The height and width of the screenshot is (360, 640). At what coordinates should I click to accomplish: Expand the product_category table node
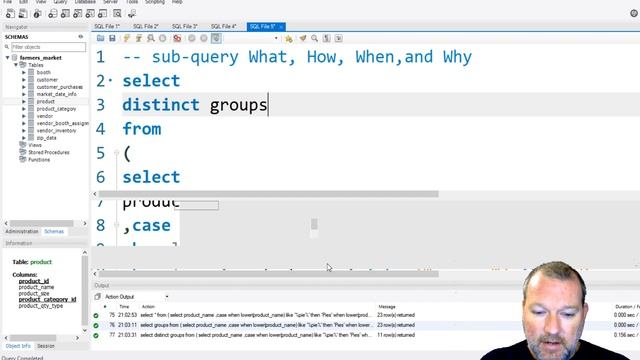[24, 109]
